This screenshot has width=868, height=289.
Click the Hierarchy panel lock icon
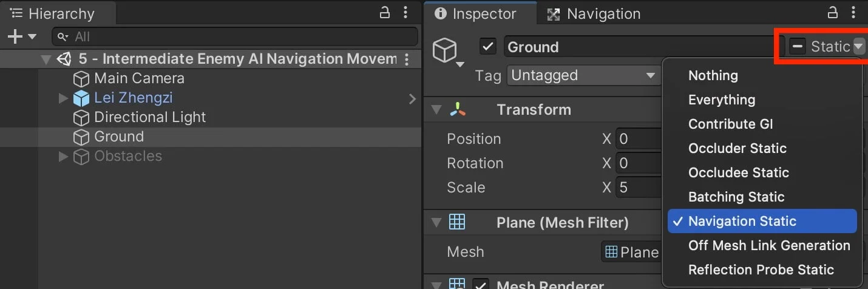[x=385, y=12]
